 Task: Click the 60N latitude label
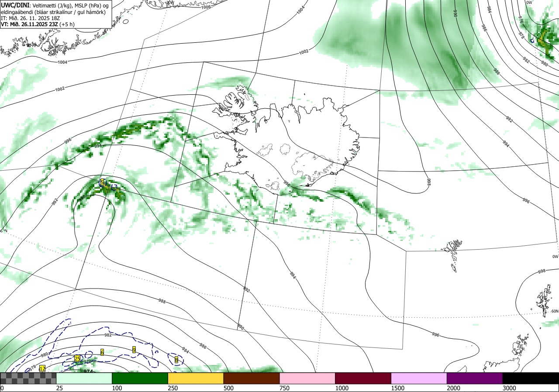point(555,311)
